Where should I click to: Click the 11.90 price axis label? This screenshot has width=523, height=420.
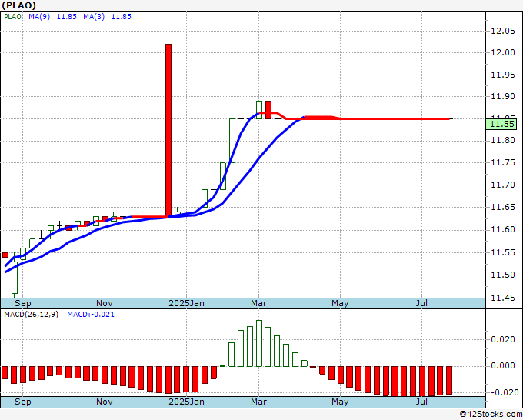[503, 97]
